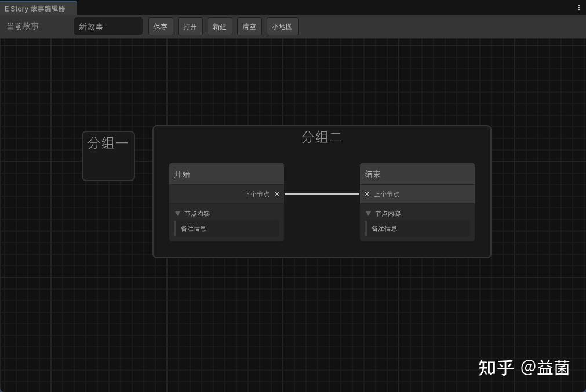Collapse 节点内容 on the 结束 node
Image resolution: width=586 pixels, height=392 pixels.
pyautogui.click(x=369, y=213)
